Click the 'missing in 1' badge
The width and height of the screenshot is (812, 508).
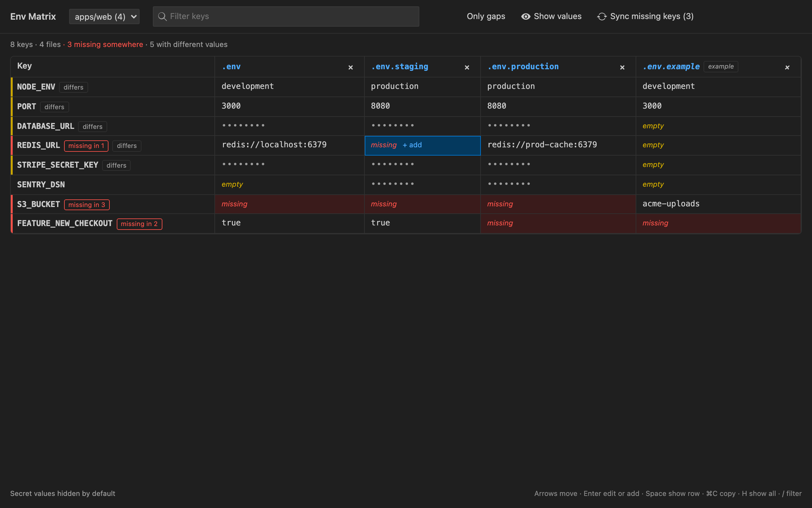tap(86, 146)
